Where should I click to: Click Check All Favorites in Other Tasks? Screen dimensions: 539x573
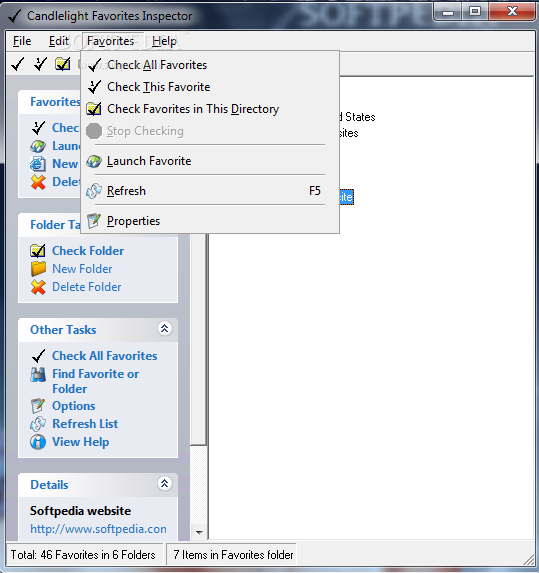(x=105, y=356)
